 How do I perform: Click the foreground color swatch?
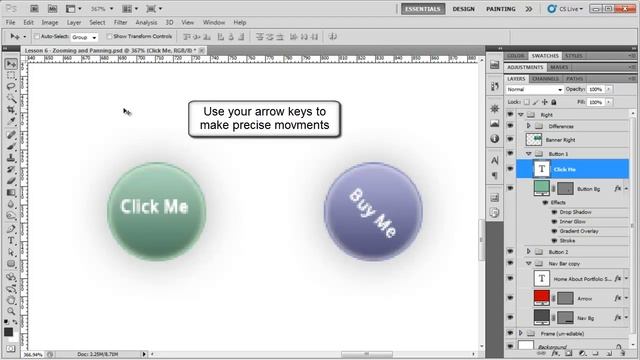pyautogui.click(x=9, y=332)
